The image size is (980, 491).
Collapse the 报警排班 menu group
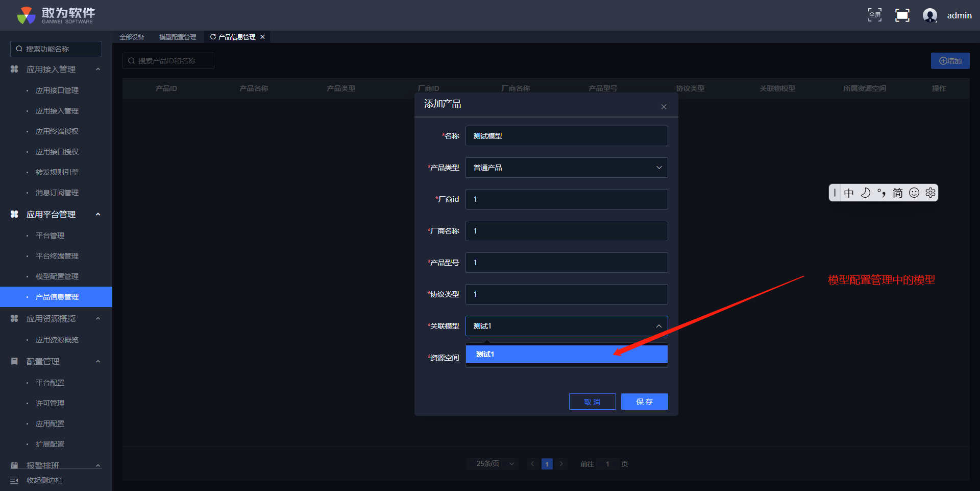tap(98, 465)
